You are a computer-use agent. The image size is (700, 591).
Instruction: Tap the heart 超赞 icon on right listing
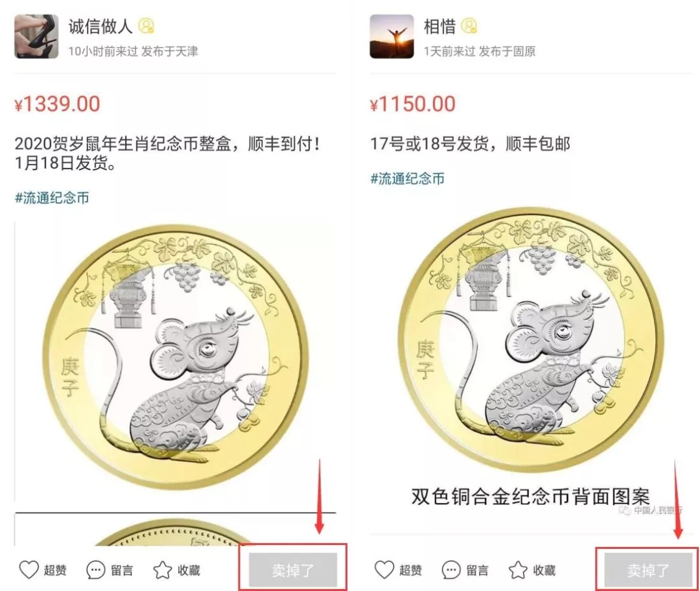(x=384, y=570)
